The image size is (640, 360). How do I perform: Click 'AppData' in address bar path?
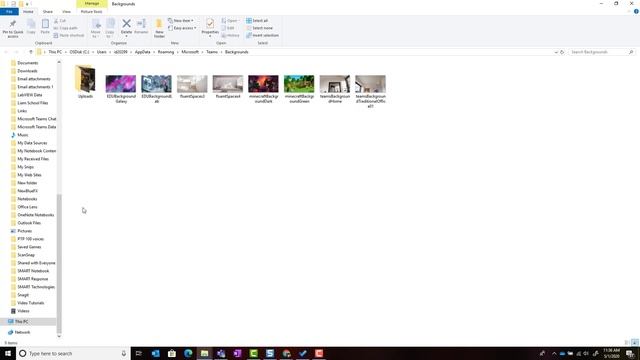click(x=142, y=52)
